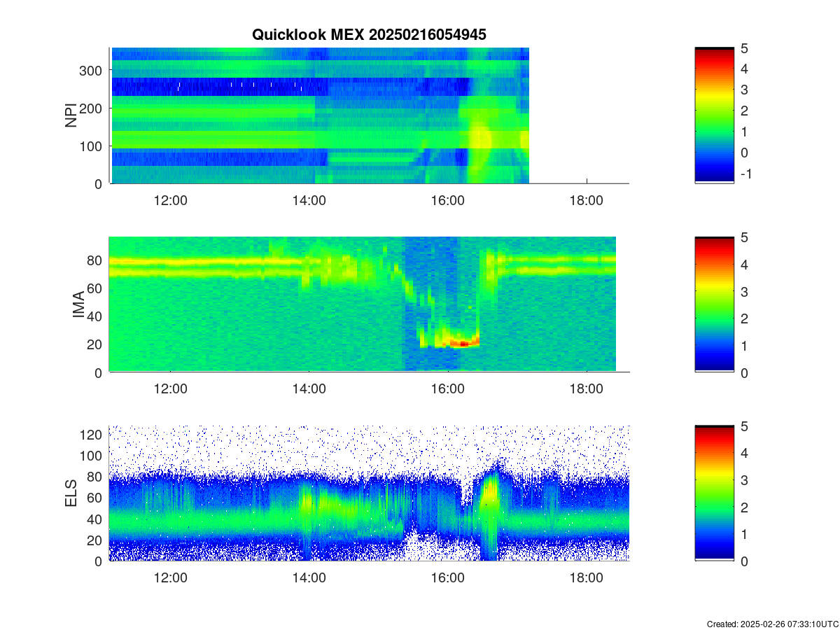This screenshot has height=630, width=840.
Task: Click the "ELS" y-axis label
Action: coord(71,493)
